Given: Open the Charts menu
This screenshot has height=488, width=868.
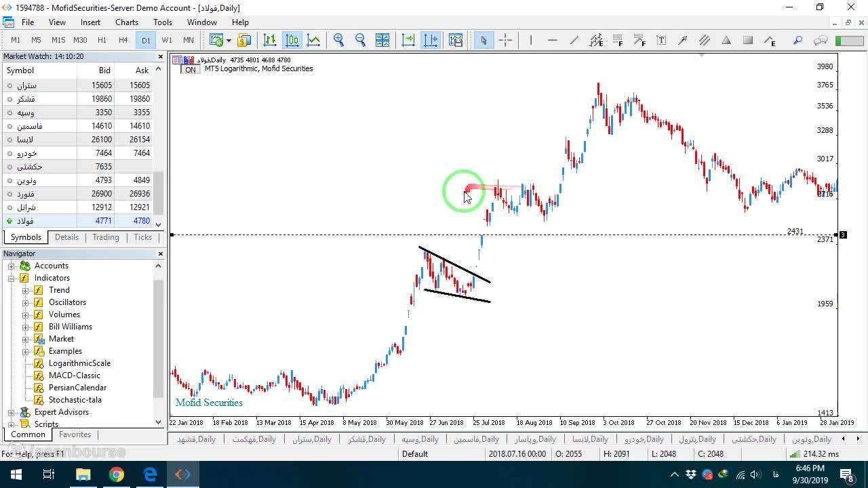Looking at the screenshot, I should 127,22.
